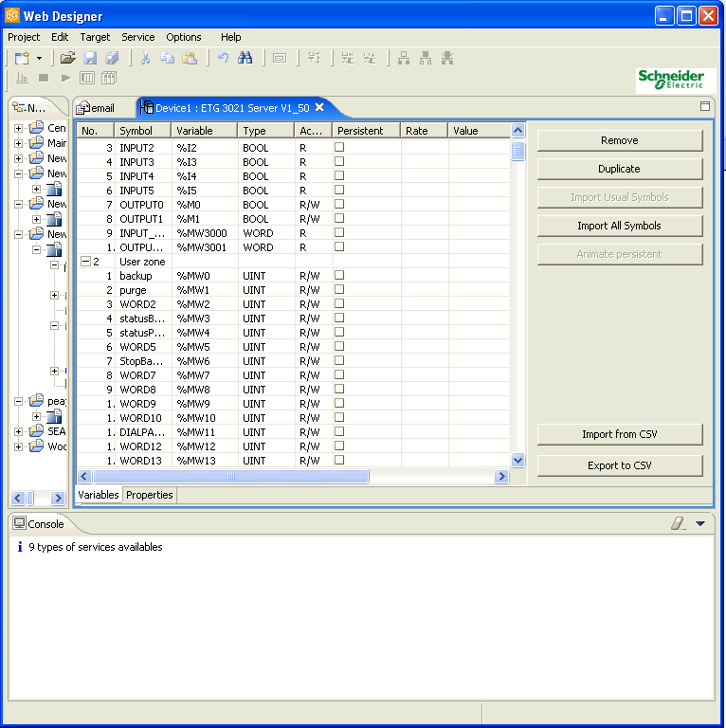
Task: Click the single rack panel icon
Action: click(87, 78)
